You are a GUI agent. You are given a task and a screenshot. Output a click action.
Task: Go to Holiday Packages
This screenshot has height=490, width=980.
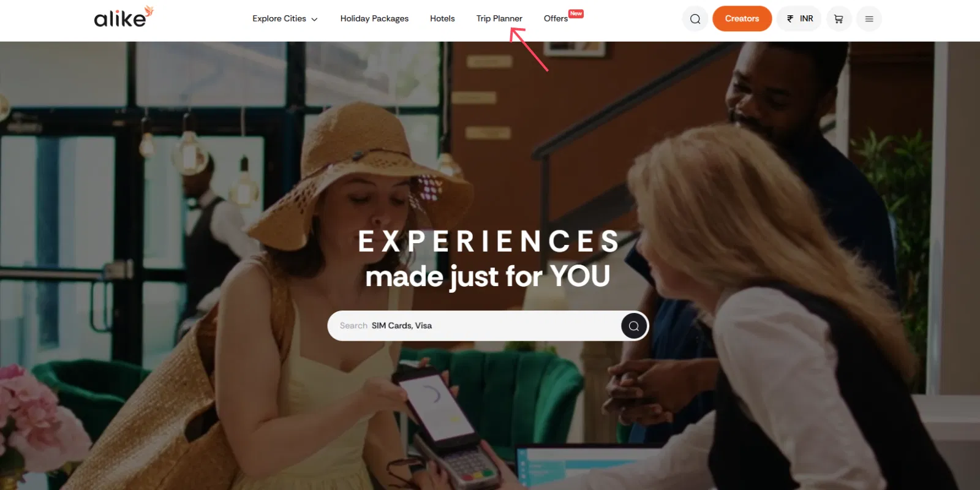pyautogui.click(x=374, y=19)
